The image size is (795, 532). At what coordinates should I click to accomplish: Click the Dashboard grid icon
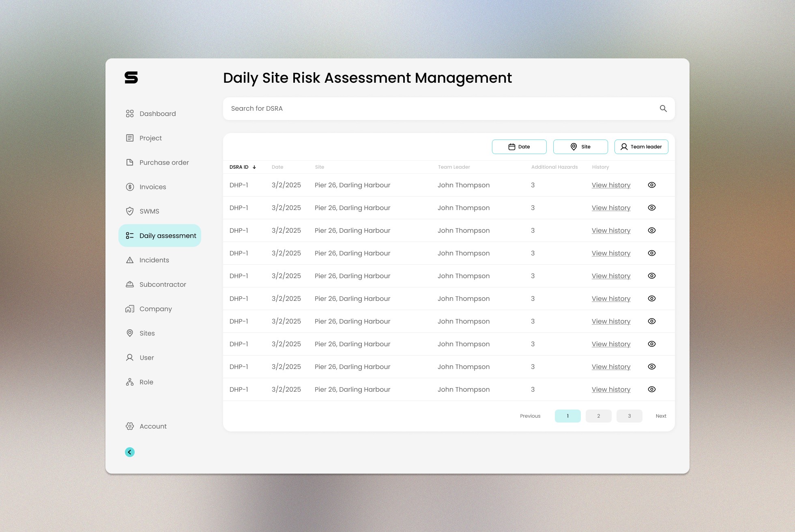130,114
